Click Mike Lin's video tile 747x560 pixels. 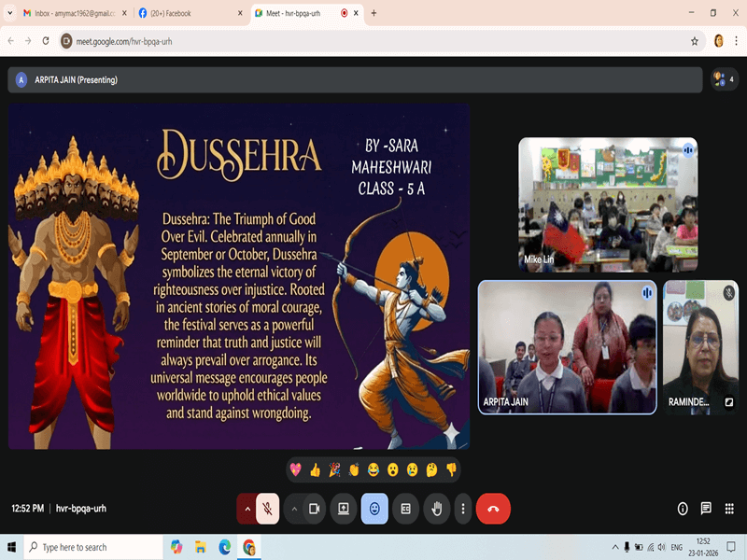coord(608,204)
